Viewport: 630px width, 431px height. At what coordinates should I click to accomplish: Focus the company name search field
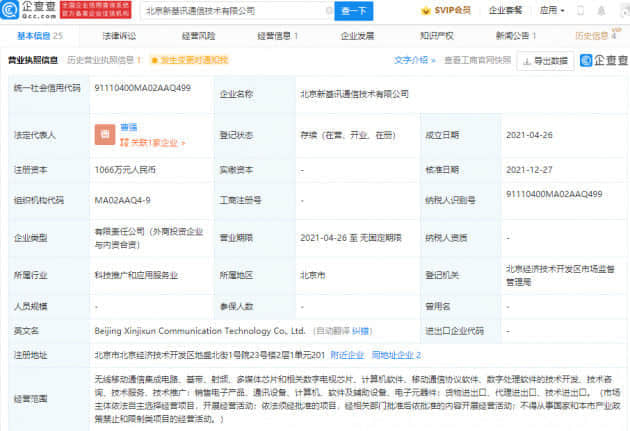[x=237, y=11]
